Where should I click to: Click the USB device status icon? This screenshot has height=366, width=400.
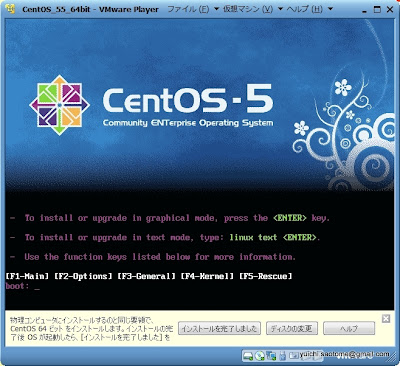[282, 356]
